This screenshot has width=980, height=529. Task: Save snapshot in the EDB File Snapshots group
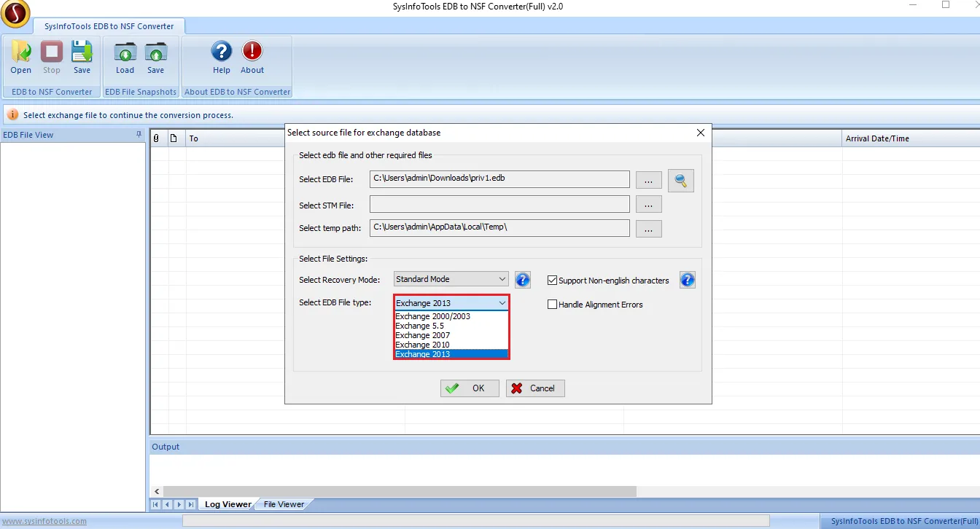click(155, 52)
